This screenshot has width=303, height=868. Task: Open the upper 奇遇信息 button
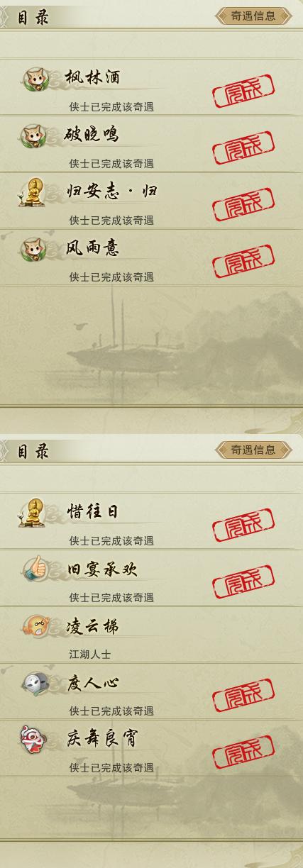click(253, 16)
